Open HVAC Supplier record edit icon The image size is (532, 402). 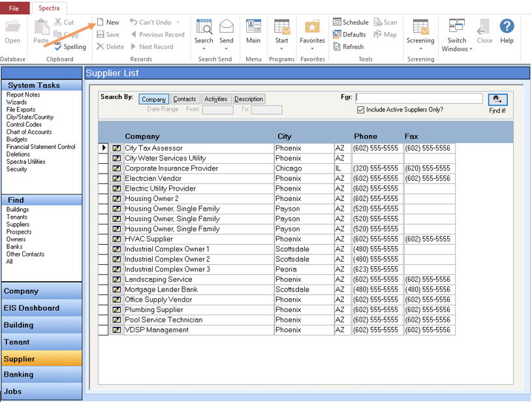pos(117,239)
